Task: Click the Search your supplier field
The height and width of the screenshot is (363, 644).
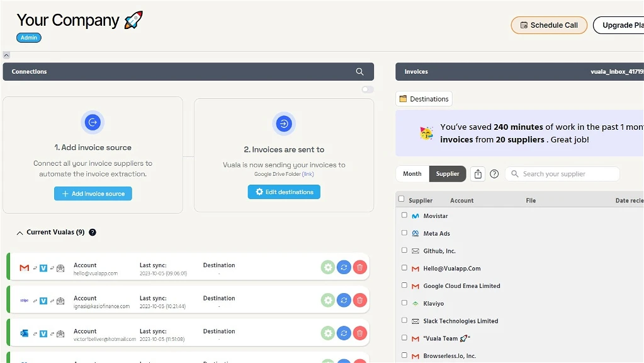Action: pyautogui.click(x=562, y=174)
